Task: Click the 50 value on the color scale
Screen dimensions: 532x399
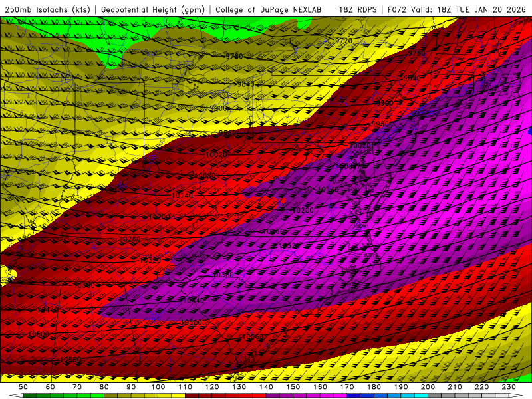Action: tap(23, 387)
